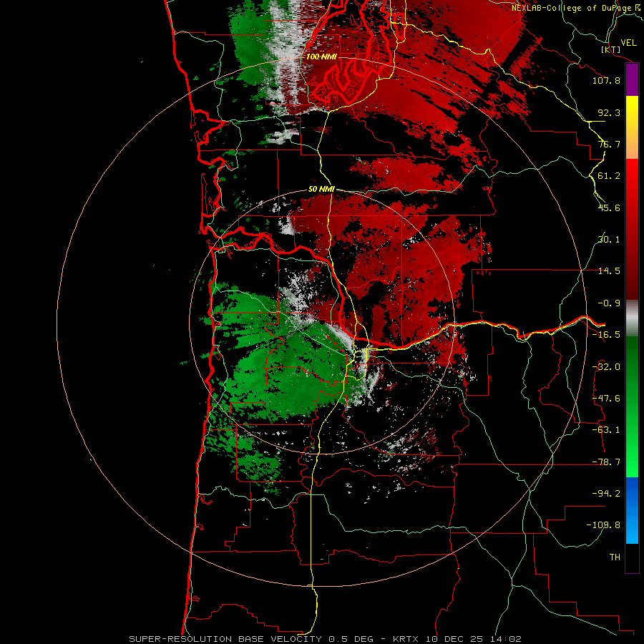This screenshot has height=644, width=644.
Task: Click the 107.8 value on velocity scale
Action: [x=606, y=80]
